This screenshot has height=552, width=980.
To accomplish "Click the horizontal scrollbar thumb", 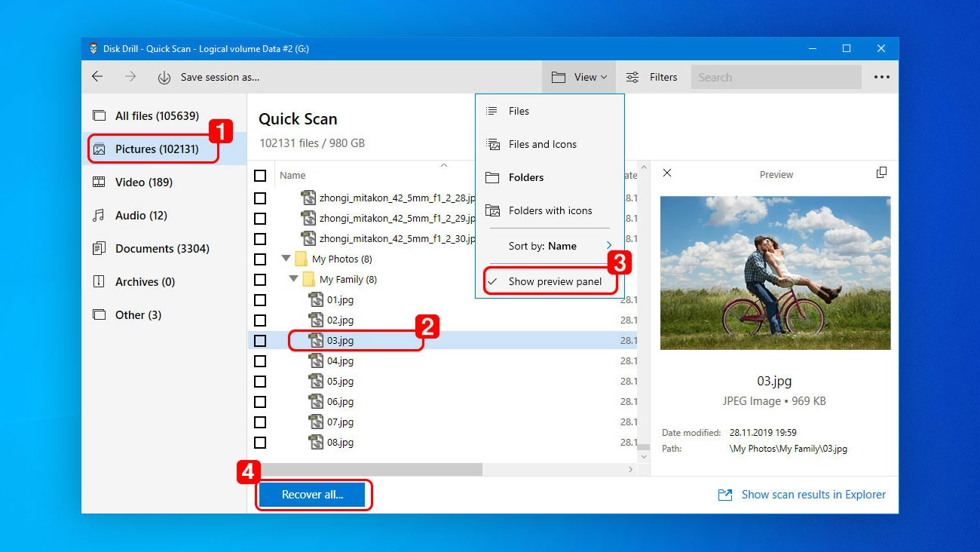I will click(x=370, y=469).
